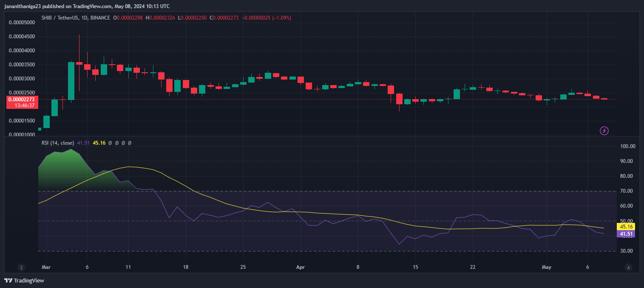Image resolution: width=644 pixels, height=288 pixels.
Task: Click the 0.00001000 price axis label
Action: (x=22, y=135)
